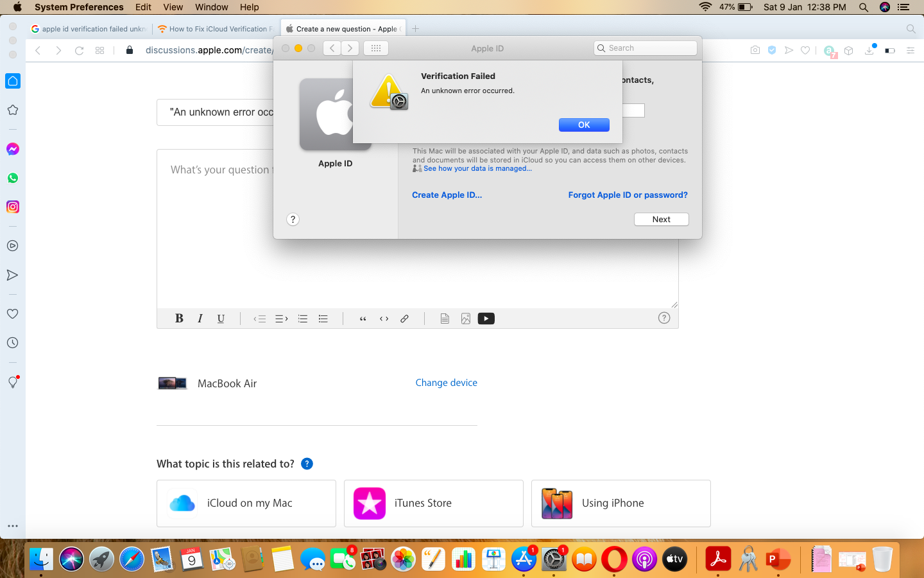This screenshot has height=578, width=924.
Task: Open Instagram in Opera sidebar
Action: point(13,207)
